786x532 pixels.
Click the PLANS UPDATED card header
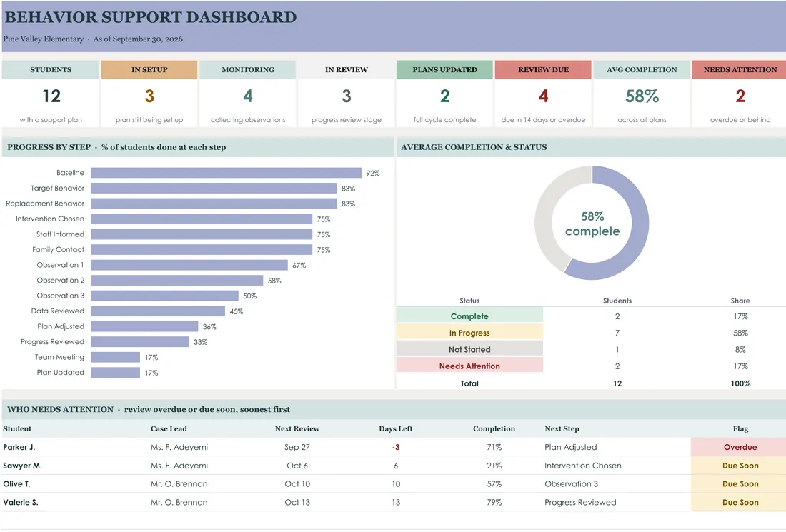pyautogui.click(x=444, y=70)
